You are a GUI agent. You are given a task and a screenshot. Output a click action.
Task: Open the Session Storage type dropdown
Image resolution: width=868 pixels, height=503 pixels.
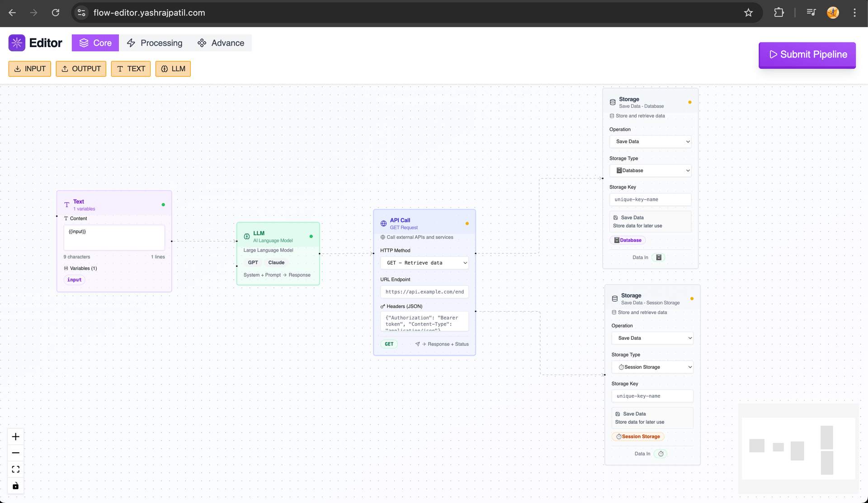click(x=652, y=367)
